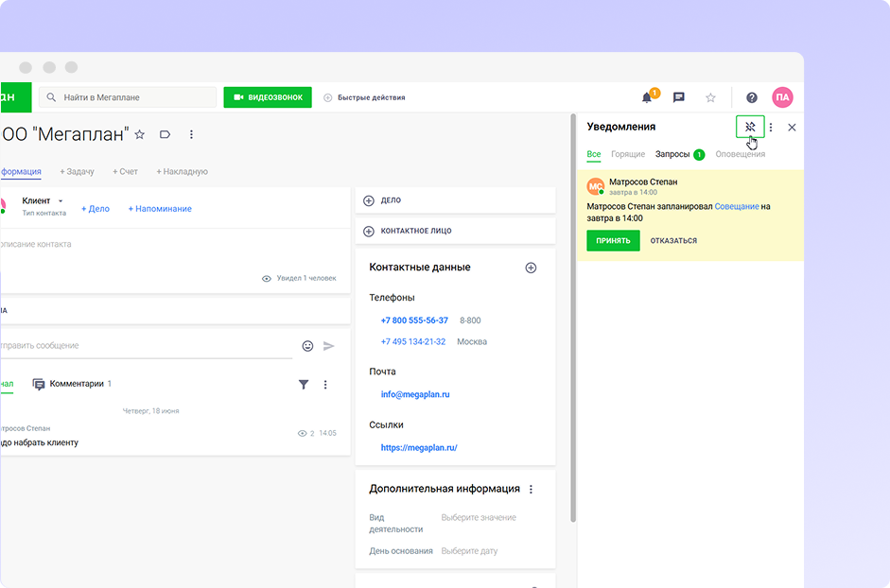This screenshot has height=588, width=890.
Task: Click plus icon next to КОНТАКТНОЕ ЛИЦО
Action: pos(369,231)
